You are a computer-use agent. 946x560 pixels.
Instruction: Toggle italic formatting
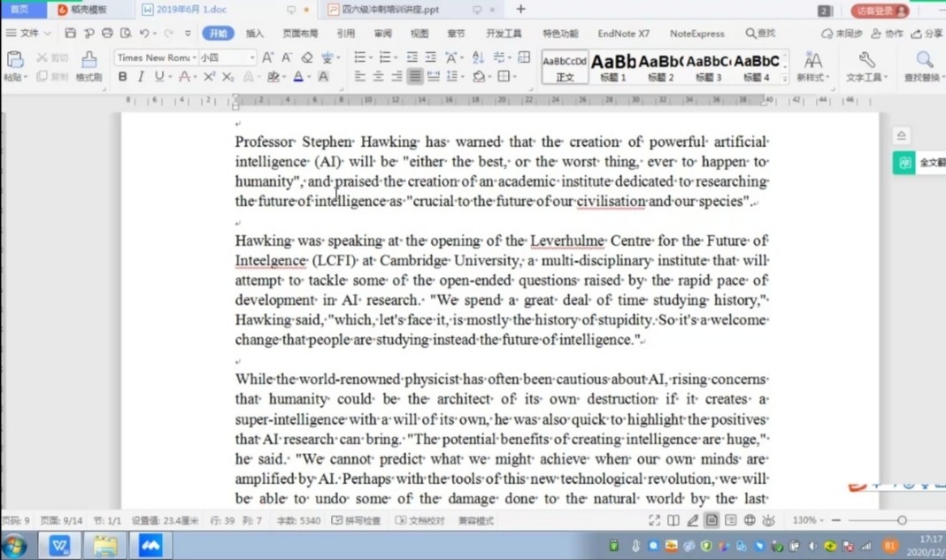click(x=140, y=77)
